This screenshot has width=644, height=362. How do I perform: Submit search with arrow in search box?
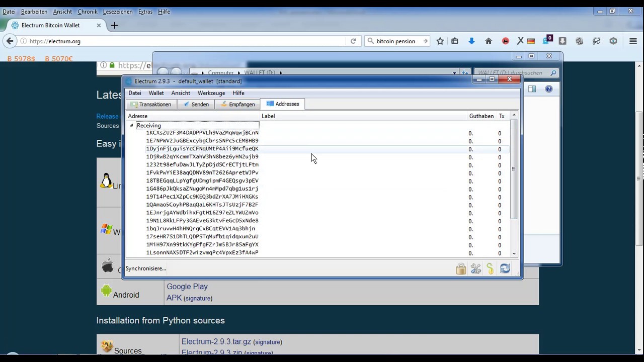(425, 41)
